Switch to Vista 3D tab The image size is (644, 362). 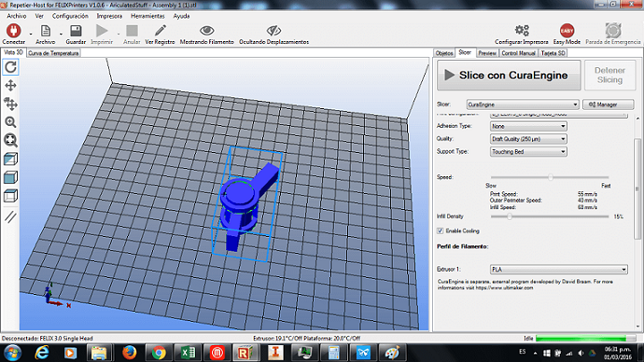coord(13,52)
